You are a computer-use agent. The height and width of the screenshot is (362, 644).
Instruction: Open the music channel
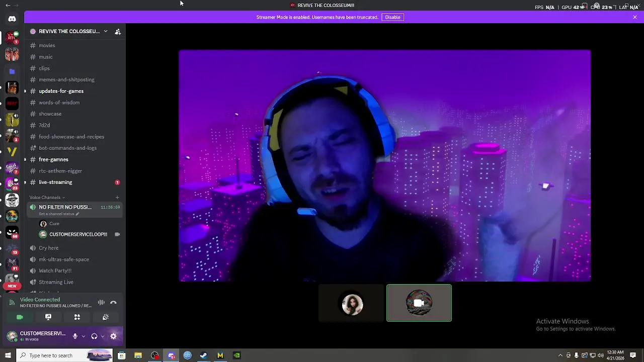pos(75,57)
